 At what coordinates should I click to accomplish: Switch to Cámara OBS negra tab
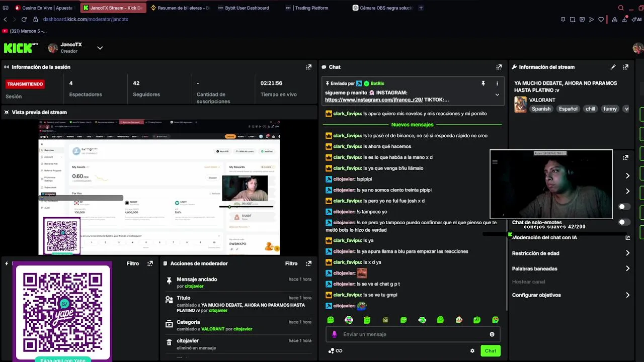pos(382,8)
